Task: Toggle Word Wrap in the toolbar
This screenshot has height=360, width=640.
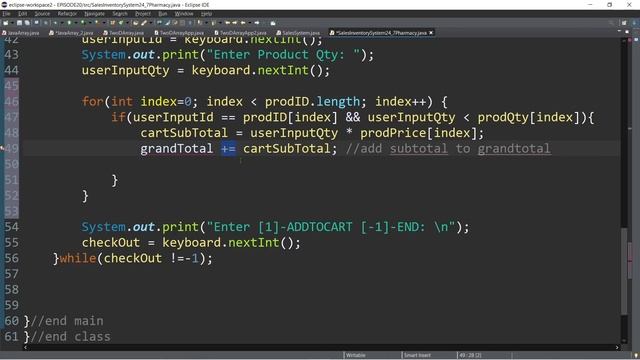Action: tap(175, 23)
